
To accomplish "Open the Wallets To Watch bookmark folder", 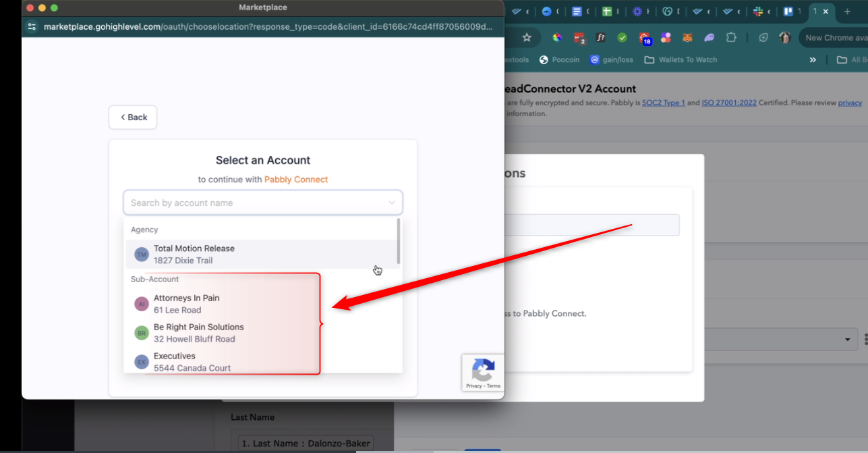I will coord(681,59).
